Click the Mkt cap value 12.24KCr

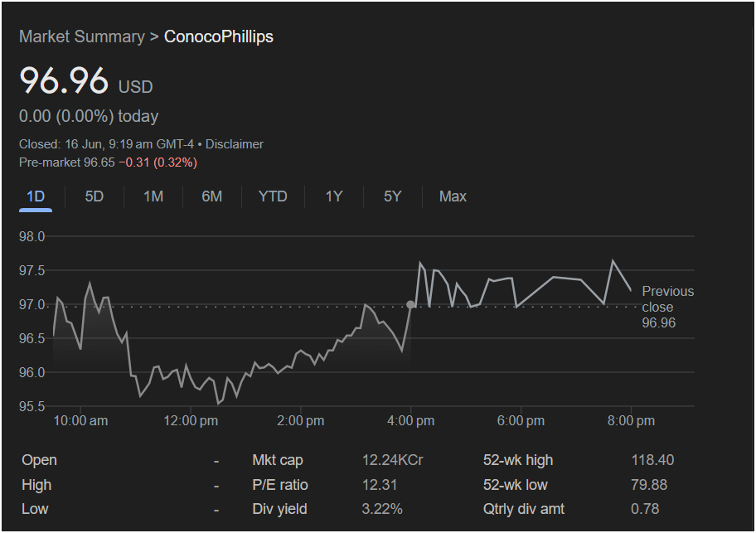click(392, 460)
